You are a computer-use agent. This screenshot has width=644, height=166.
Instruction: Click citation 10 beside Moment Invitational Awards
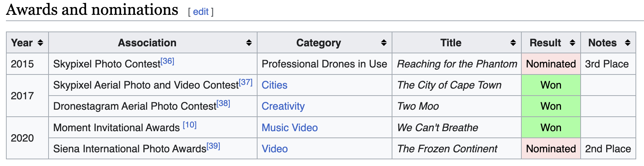click(x=190, y=125)
